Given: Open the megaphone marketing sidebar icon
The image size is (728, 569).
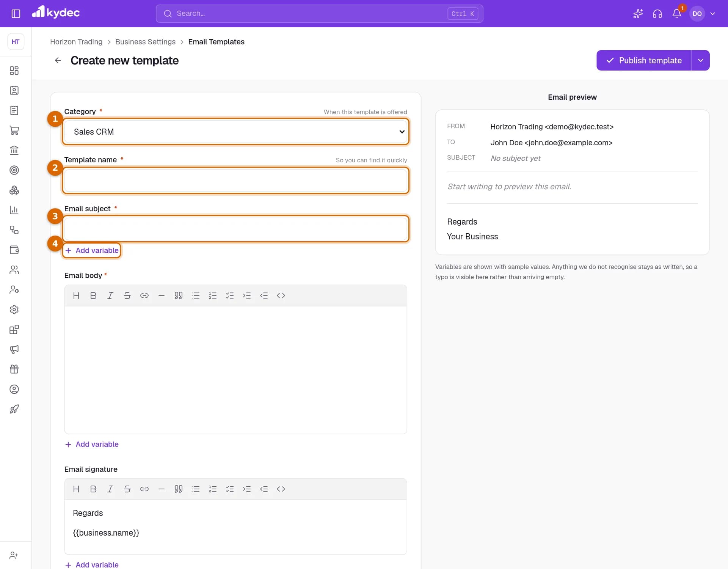Looking at the screenshot, I should 14,349.
